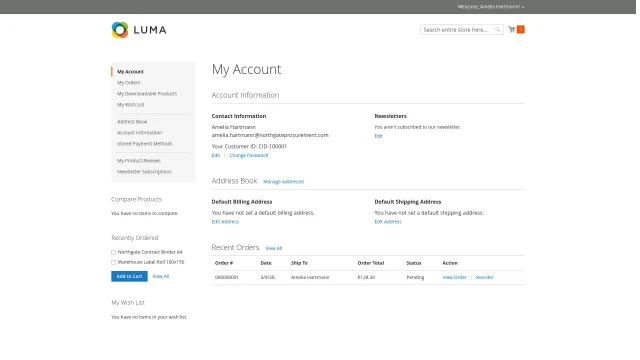The image size is (640, 360).
Task: Open Newsletter Subscriptions sidebar item
Action: [x=144, y=172]
